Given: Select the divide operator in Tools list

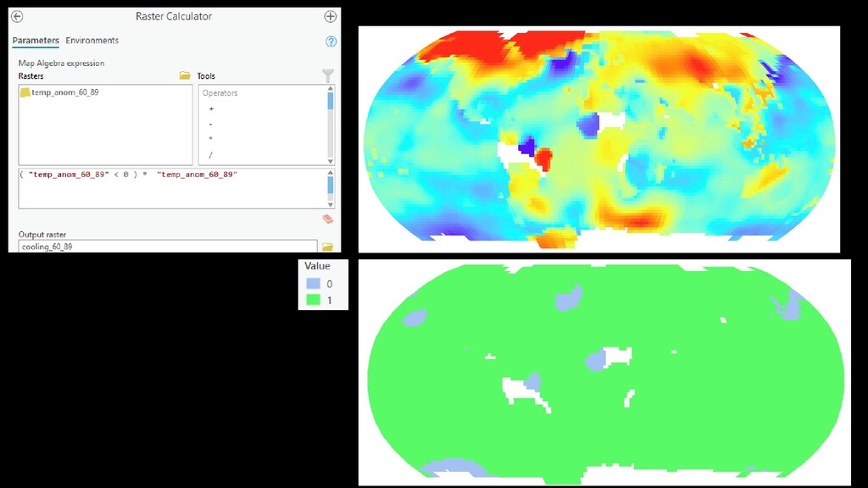Looking at the screenshot, I should pos(210,155).
